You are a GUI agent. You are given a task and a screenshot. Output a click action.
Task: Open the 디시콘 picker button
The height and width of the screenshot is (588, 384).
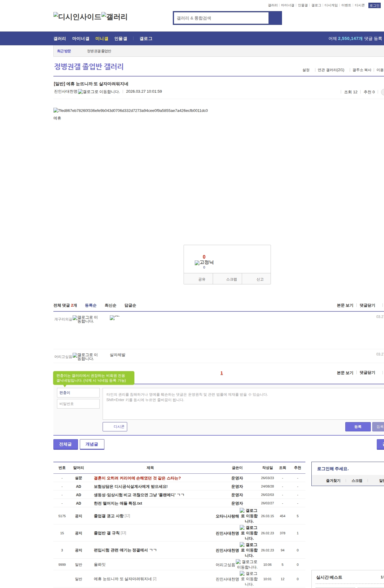(x=115, y=427)
